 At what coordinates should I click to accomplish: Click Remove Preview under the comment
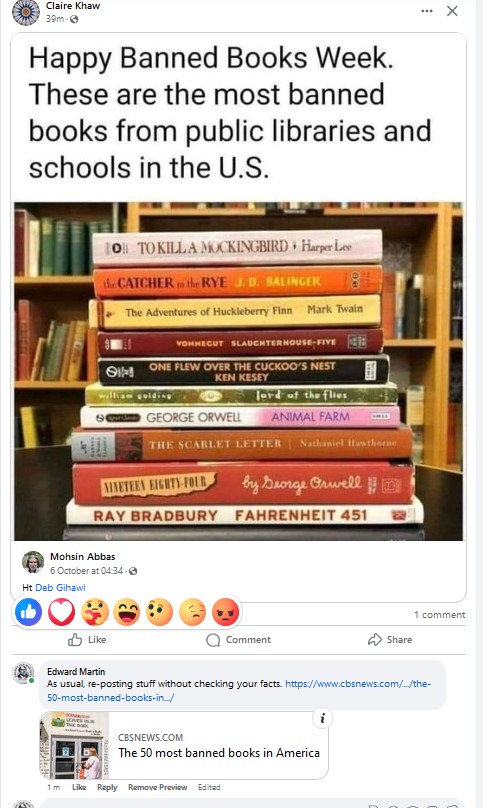[158, 787]
